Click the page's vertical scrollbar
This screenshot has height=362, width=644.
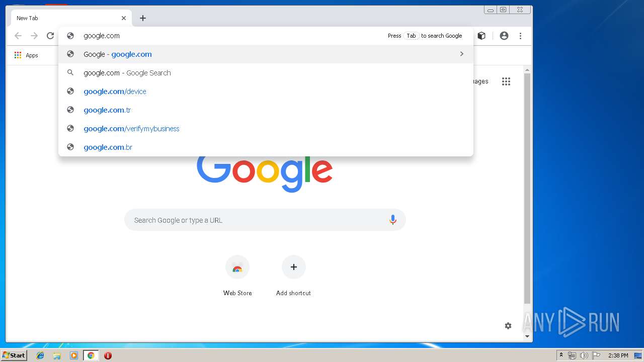pos(527,189)
